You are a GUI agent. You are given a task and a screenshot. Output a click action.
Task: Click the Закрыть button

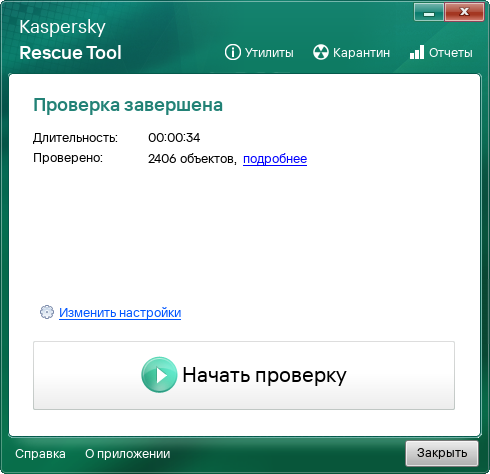(442, 453)
